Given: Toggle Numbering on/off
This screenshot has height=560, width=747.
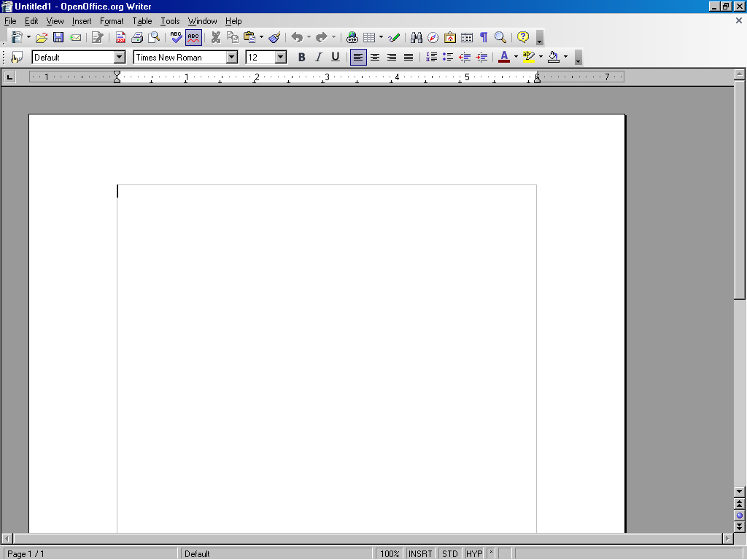Looking at the screenshot, I should [431, 57].
